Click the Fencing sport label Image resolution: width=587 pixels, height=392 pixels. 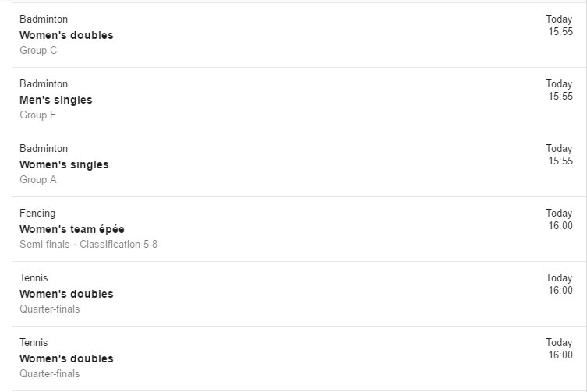(x=37, y=214)
